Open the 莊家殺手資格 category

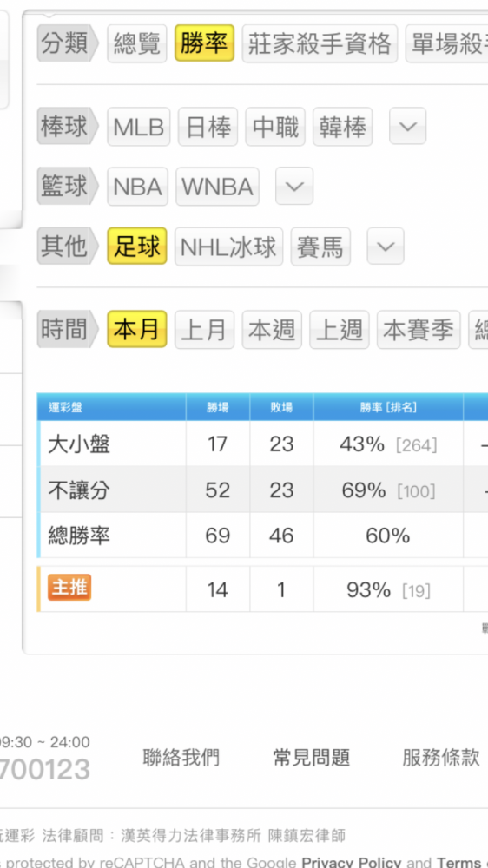(x=320, y=43)
